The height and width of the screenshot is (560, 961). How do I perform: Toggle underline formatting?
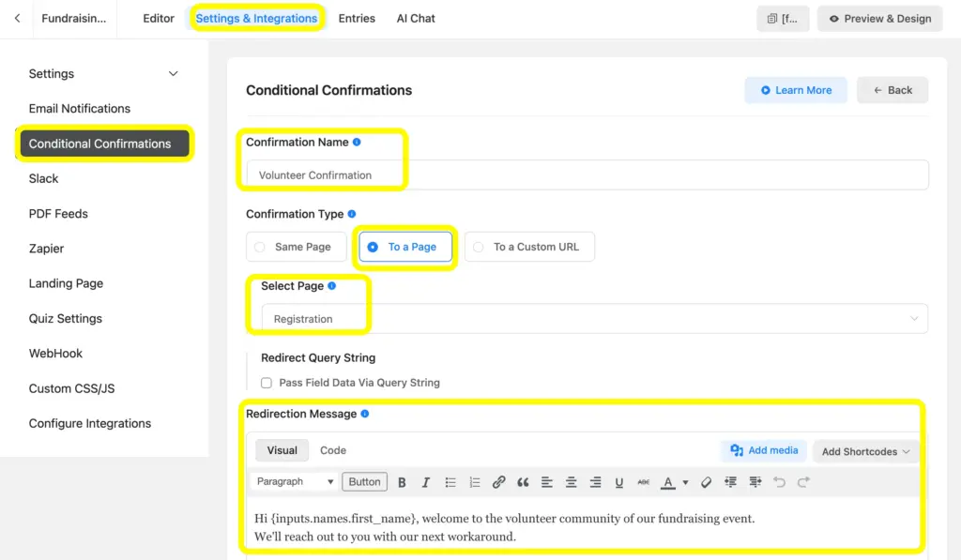[619, 482]
